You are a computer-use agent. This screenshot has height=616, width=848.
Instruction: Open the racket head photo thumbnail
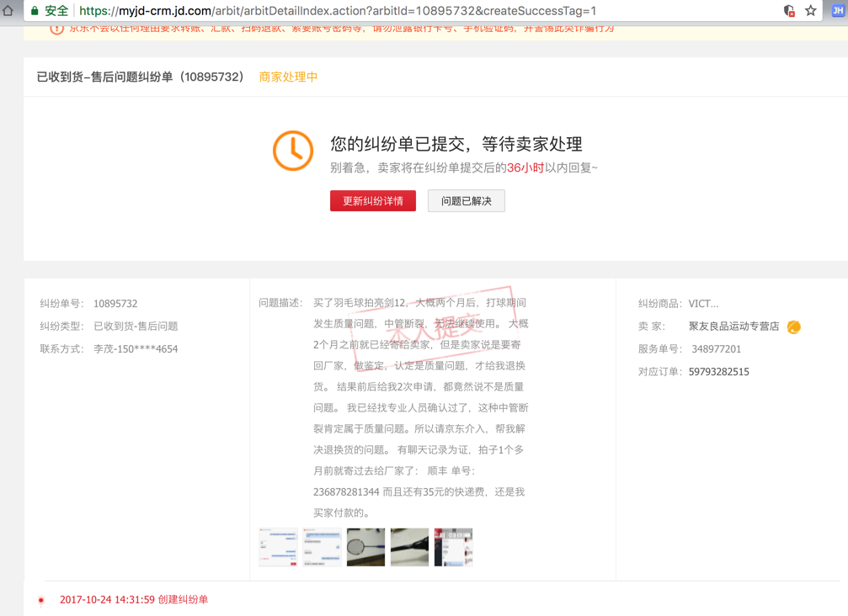pos(365,547)
